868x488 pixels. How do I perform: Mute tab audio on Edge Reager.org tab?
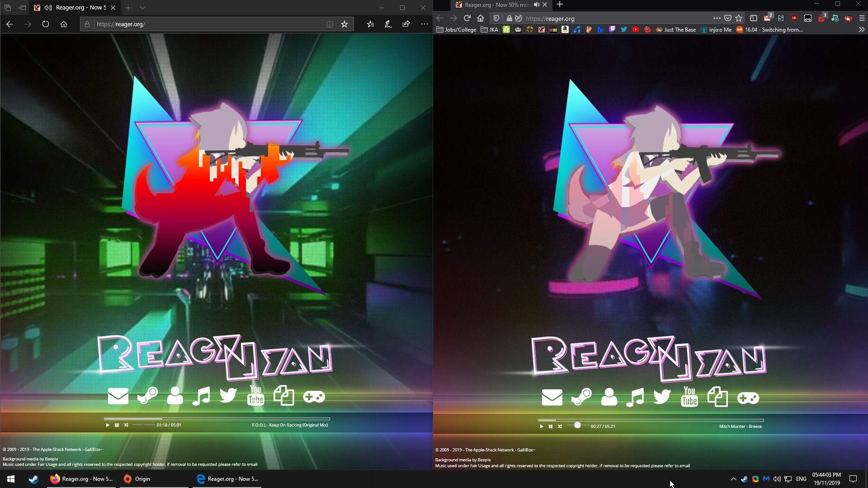(x=48, y=8)
